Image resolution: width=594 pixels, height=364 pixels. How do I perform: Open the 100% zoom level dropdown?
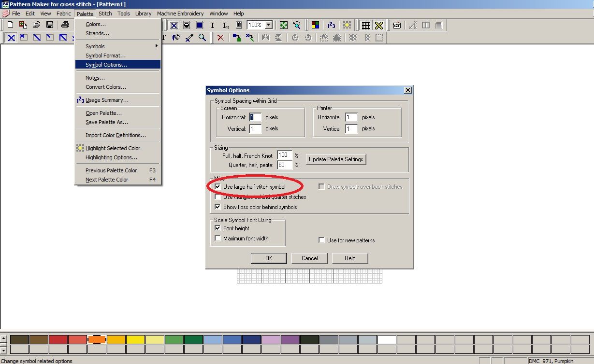(x=269, y=25)
